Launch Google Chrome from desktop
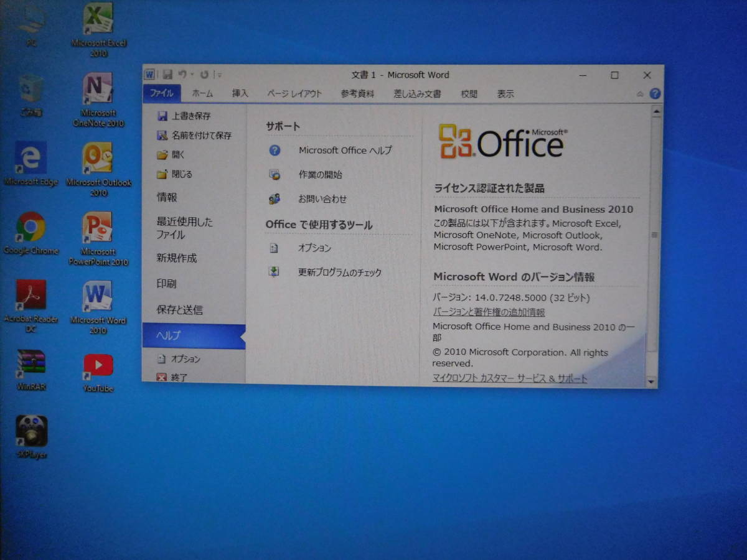747x560 pixels. tap(31, 233)
